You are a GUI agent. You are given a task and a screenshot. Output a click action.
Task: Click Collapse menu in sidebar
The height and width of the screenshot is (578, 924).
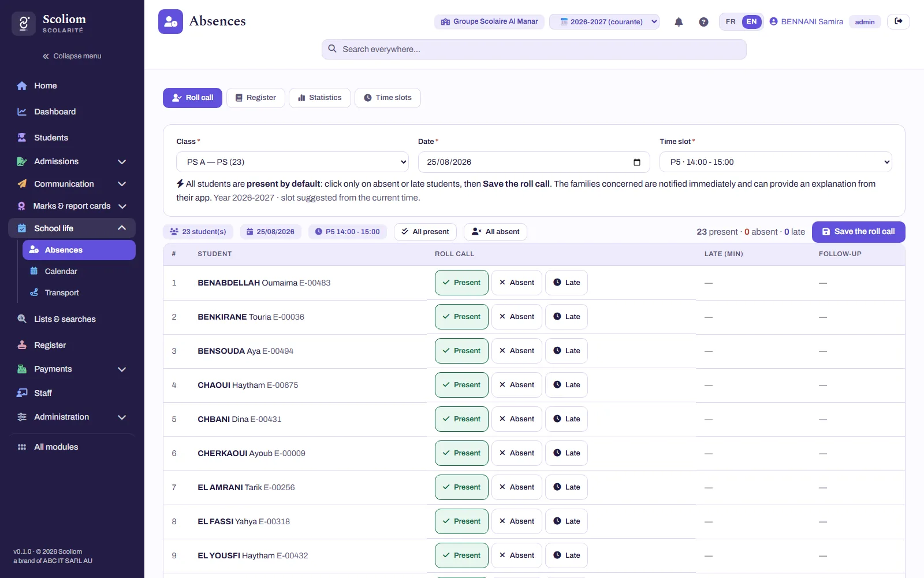click(72, 56)
